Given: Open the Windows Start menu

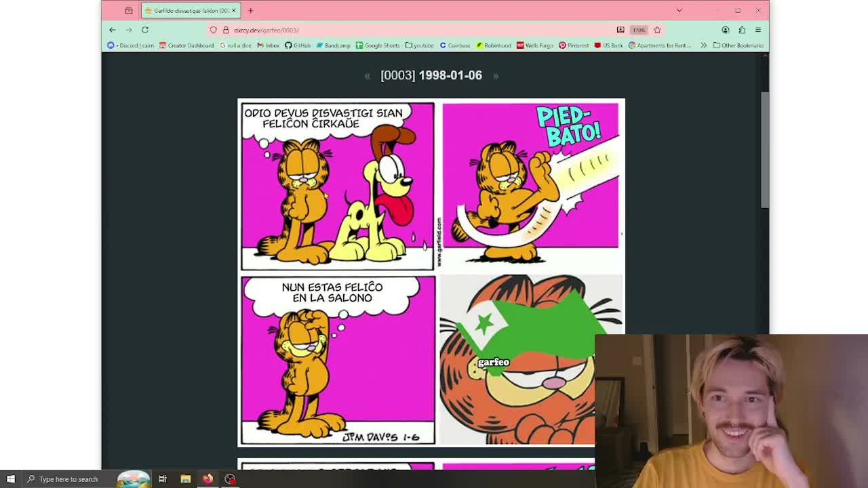Looking at the screenshot, I should click(10, 479).
